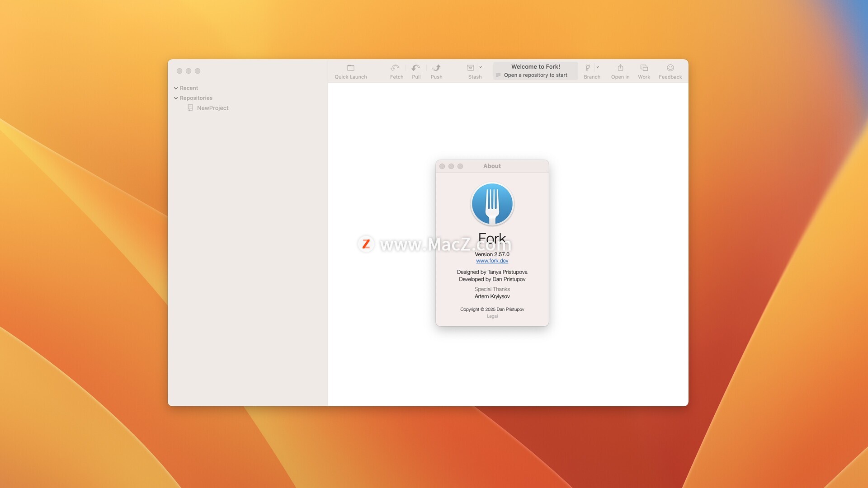The width and height of the screenshot is (868, 488).
Task: Open the Branch dropdown arrow
Action: (598, 67)
